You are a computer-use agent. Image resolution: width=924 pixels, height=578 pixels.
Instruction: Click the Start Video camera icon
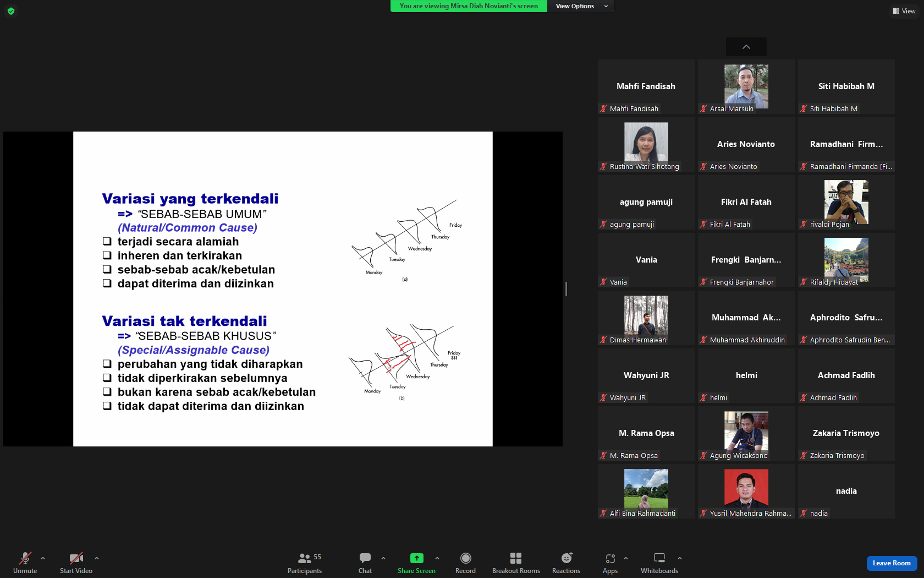pos(76,558)
